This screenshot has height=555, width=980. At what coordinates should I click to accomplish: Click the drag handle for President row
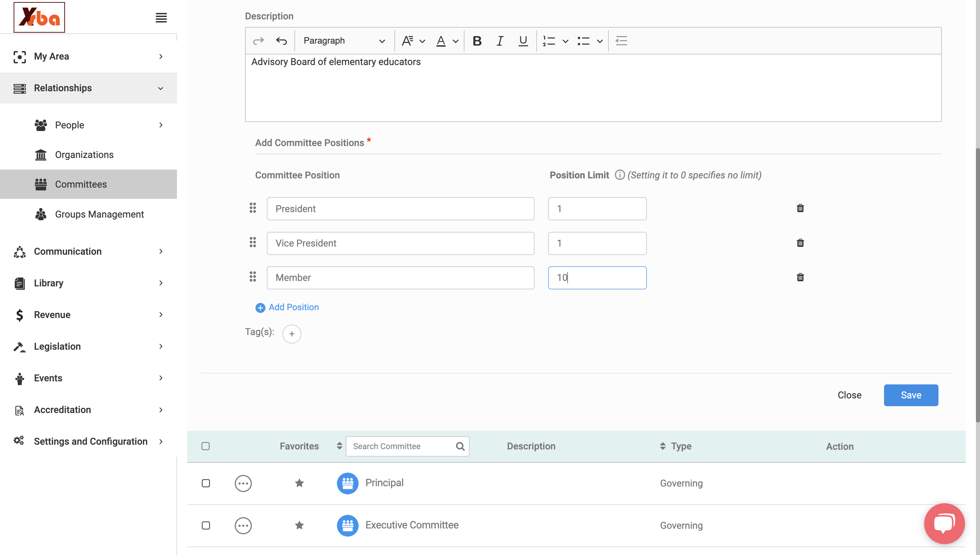pyautogui.click(x=252, y=208)
